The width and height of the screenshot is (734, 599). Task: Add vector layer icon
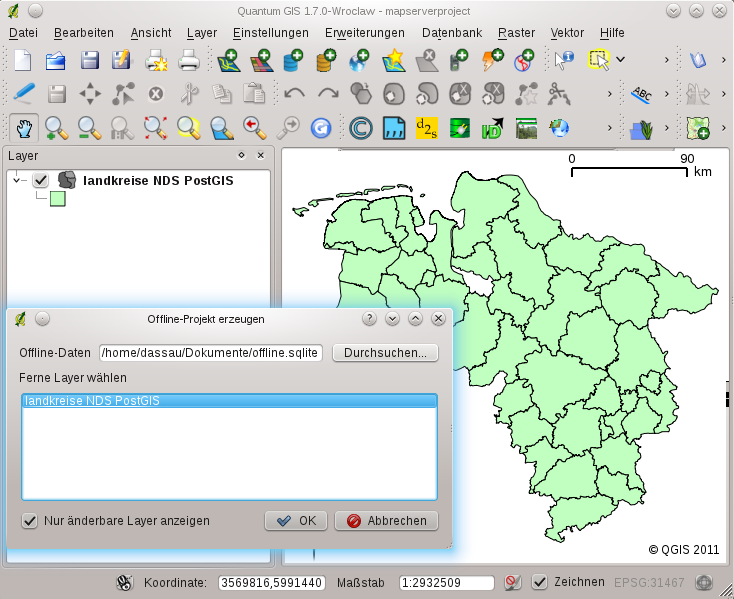[229, 60]
